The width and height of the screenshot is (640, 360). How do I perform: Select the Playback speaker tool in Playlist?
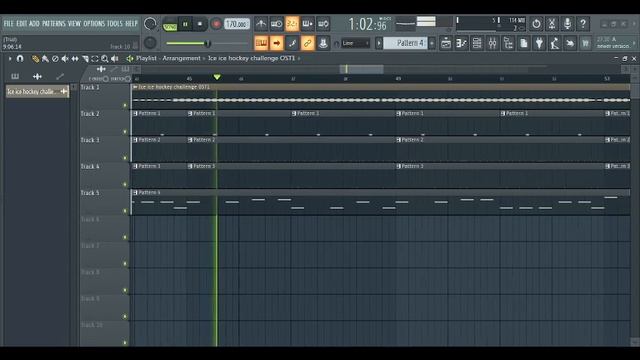click(x=115, y=59)
